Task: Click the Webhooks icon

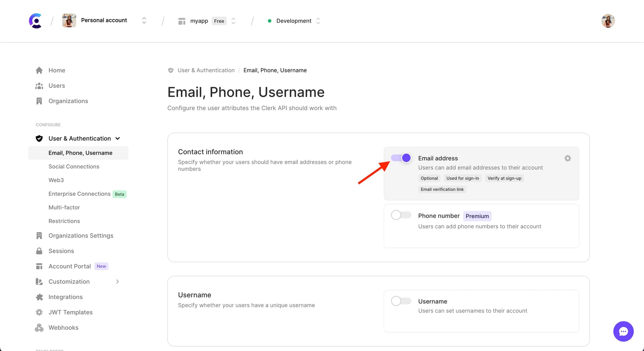Action: (39, 327)
